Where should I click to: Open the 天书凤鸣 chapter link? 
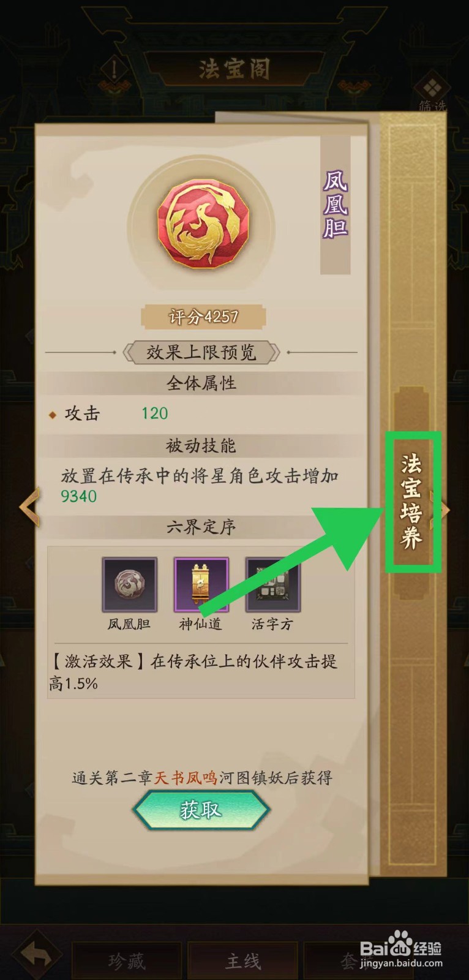pos(185,778)
